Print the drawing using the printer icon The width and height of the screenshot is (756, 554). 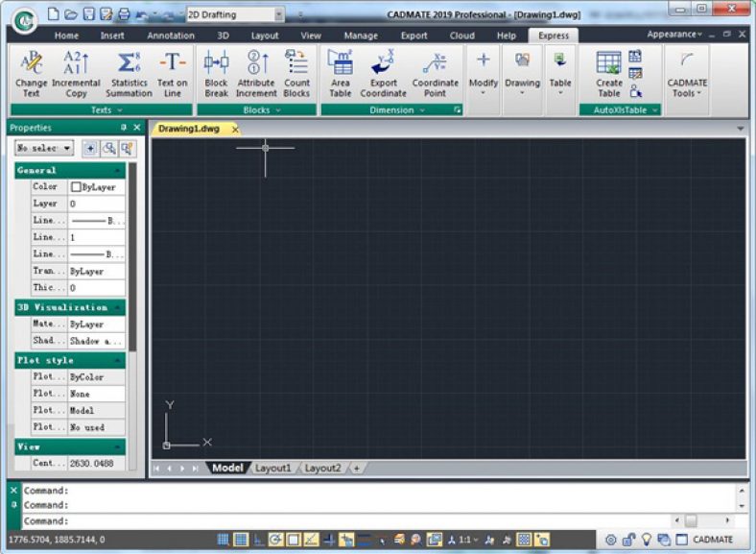click(124, 14)
